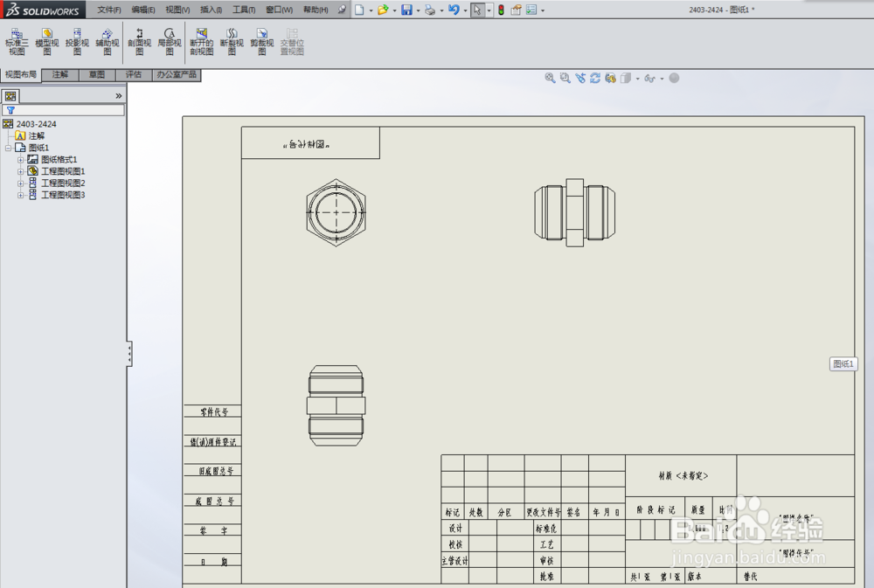Click the Save icon in the toolbar
The width and height of the screenshot is (874, 588).
pos(408,10)
